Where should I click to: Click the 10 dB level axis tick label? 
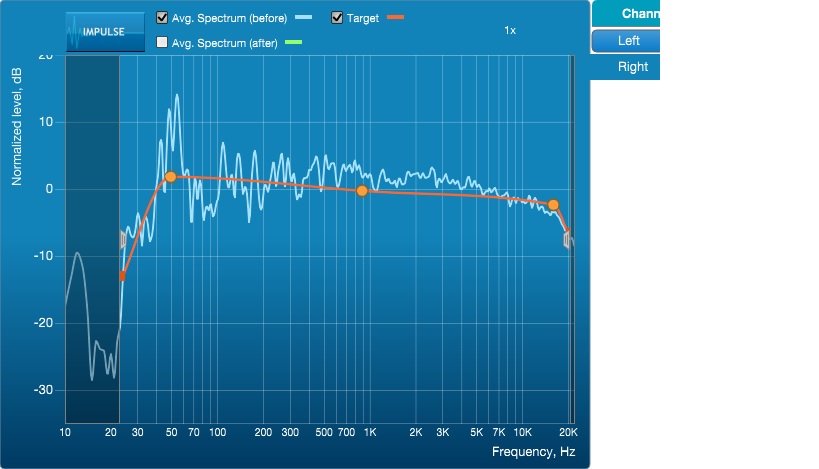pos(45,122)
